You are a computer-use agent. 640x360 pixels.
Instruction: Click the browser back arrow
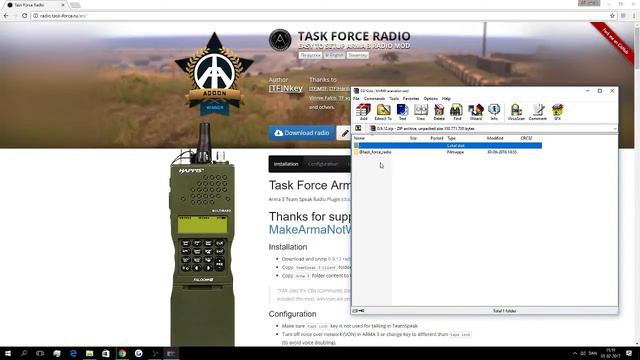coord(6,16)
